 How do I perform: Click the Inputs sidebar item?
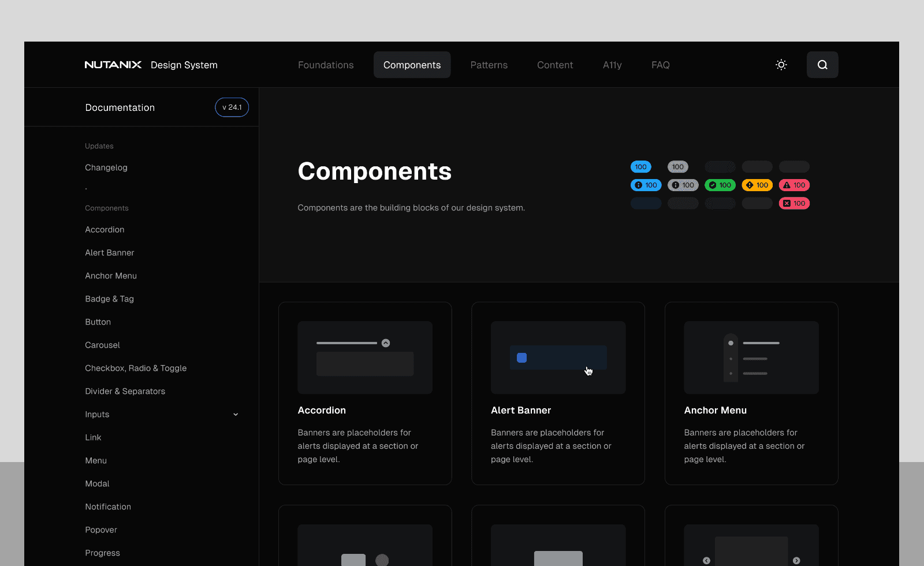point(97,414)
